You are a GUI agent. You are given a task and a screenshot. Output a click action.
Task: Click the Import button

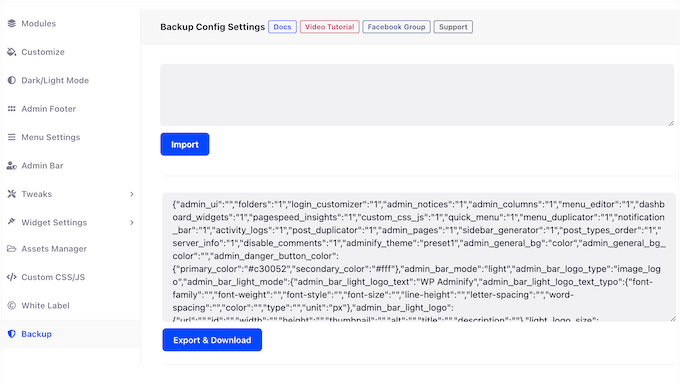[185, 144]
